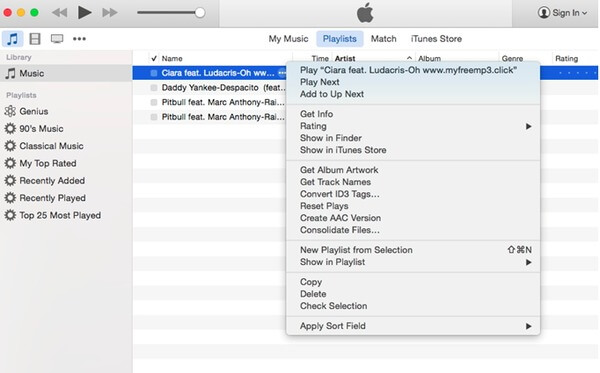This screenshot has height=373, width=600.
Task: Choose Get Track Names
Action: coord(335,182)
